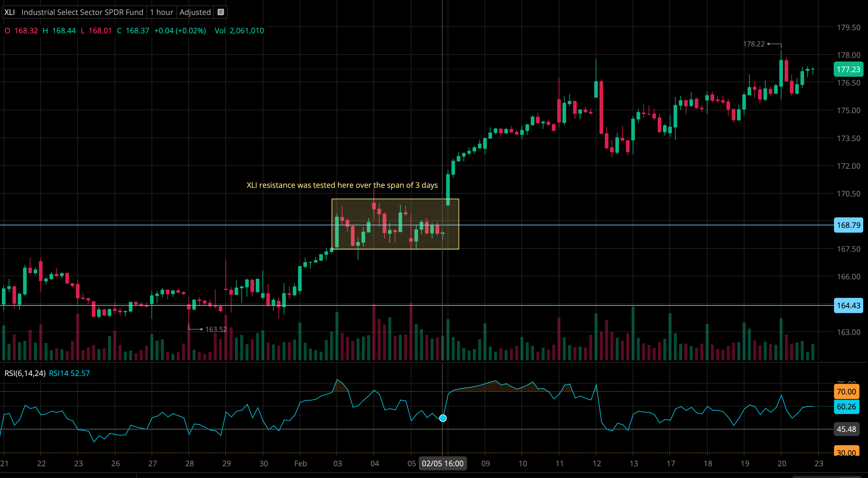Click the 02/05 16:00 date crosshair label
868x478 pixels.
(443, 463)
